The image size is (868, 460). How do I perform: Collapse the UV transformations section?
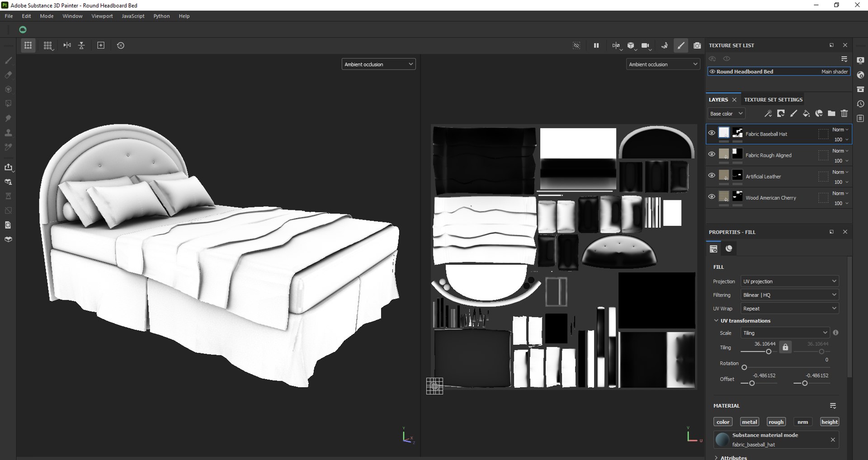pyautogui.click(x=716, y=320)
